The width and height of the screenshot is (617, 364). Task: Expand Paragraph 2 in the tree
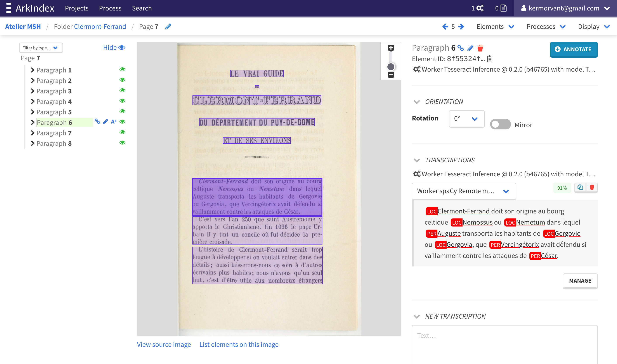(x=32, y=81)
